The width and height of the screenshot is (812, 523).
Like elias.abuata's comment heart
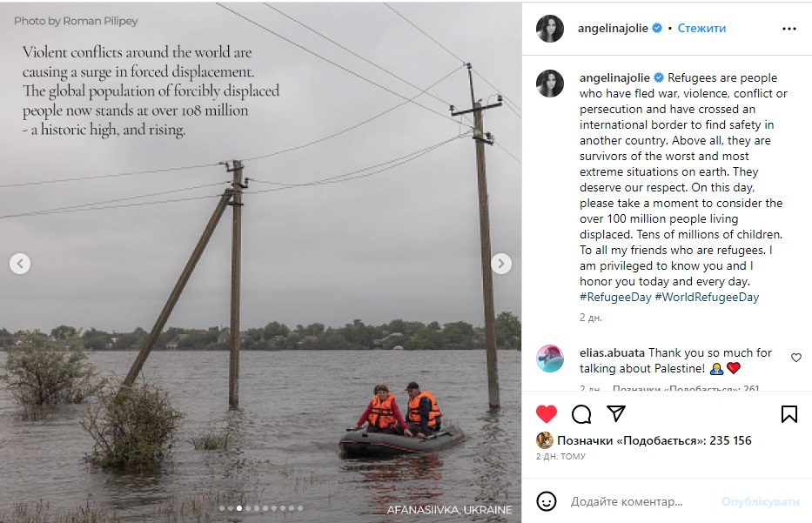(795, 358)
